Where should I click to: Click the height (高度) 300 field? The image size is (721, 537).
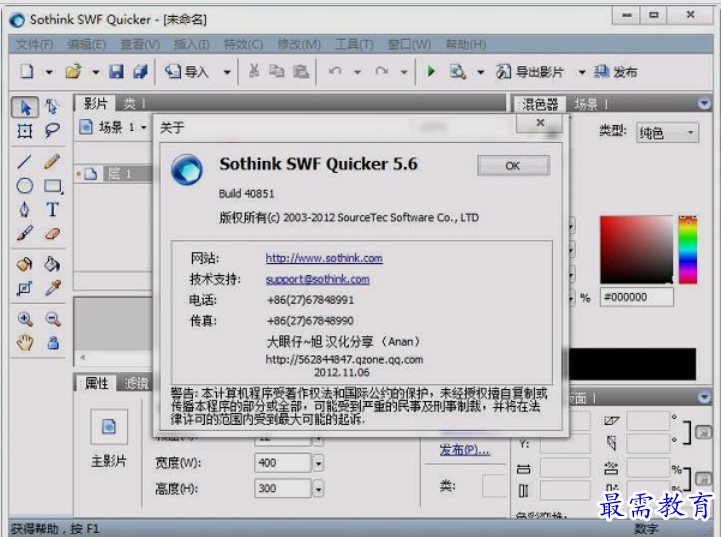(283, 489)
